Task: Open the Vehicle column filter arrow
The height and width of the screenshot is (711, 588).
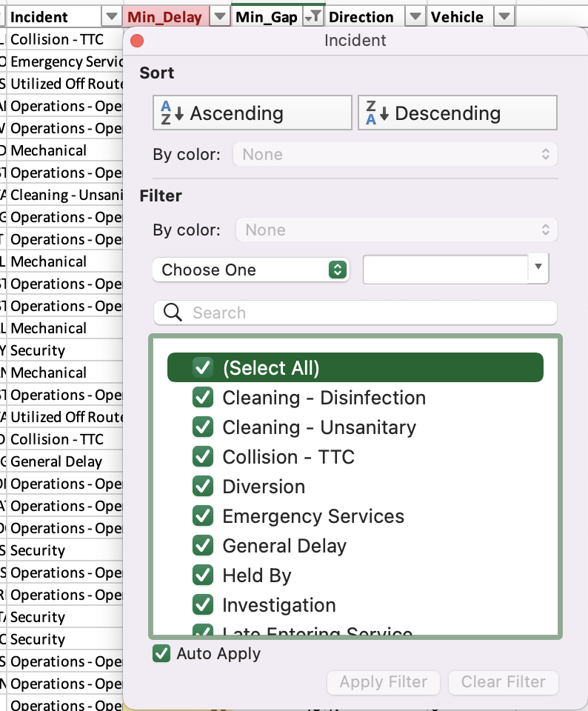Action: (504, 16)
